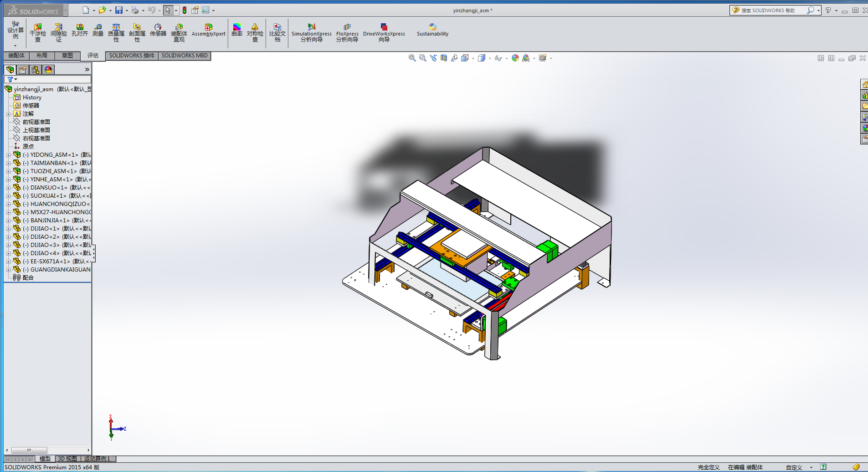Click the Previous View icon

pyautogui.click(x=433, y=58)
